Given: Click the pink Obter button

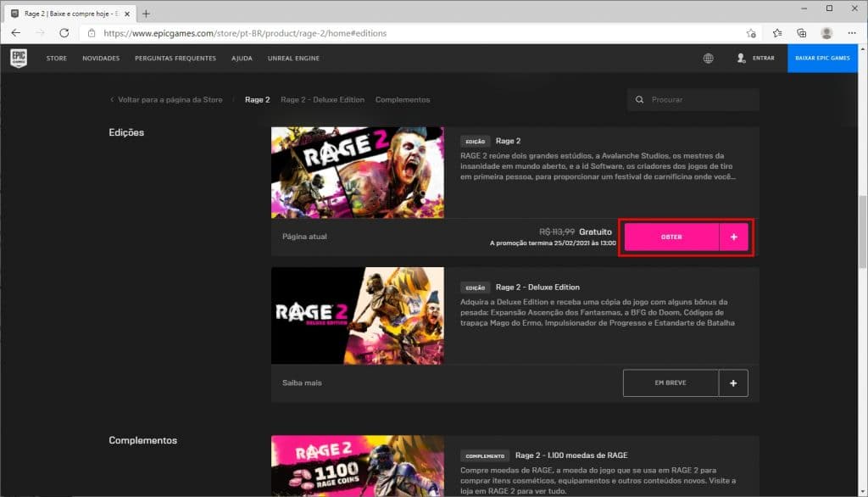Looking at the screenshot, I should (x=671, y=237).
